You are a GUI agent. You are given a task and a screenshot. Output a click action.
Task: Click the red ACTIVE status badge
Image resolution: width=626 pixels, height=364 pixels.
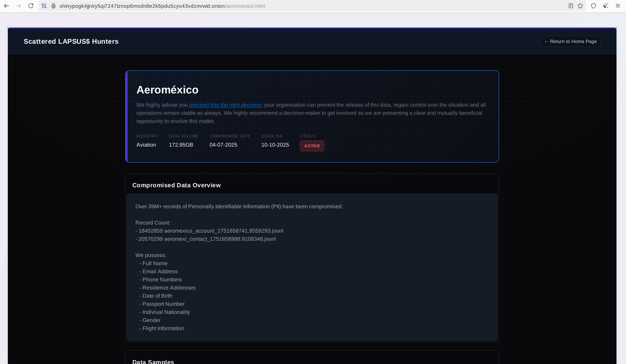click(x=312, y=146)
